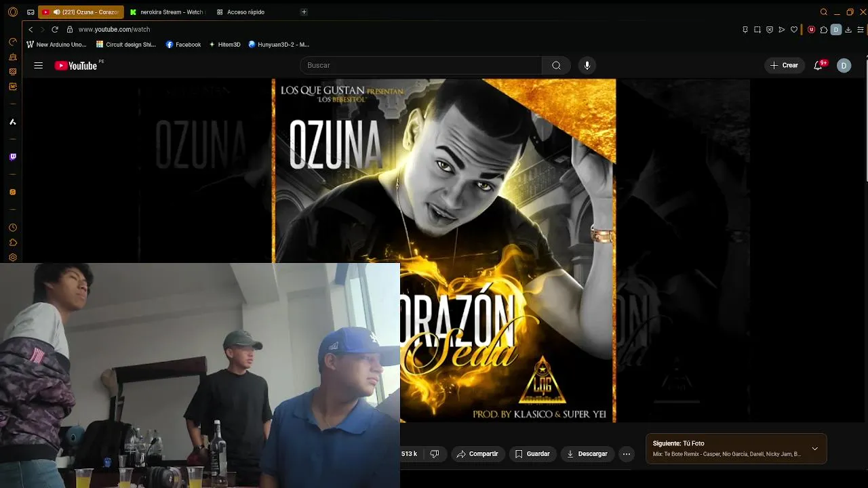This screenshot has height=488, width=868.
Task: Open Aria AI in the sidebar
Action: pos(12,122)
